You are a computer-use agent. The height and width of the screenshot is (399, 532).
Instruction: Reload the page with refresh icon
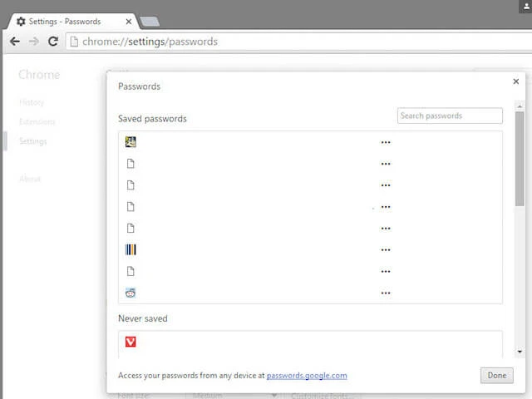[x=53, y=42]
